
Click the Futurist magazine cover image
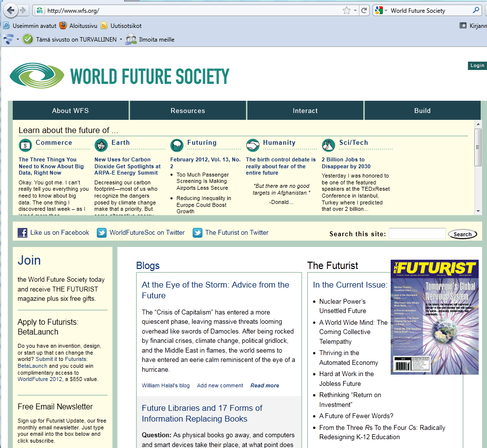pyautogui.click(x=435, y=317)
